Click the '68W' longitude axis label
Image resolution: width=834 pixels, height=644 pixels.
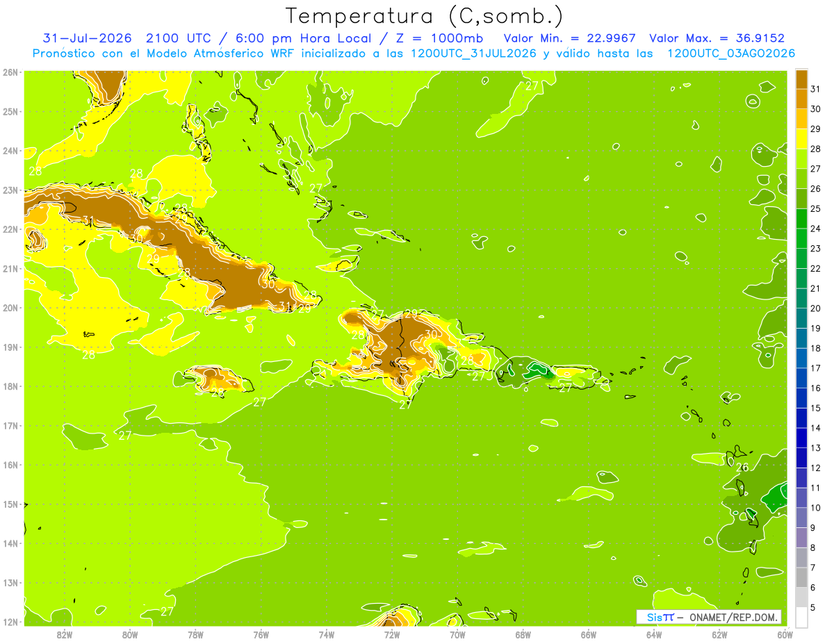tap(523, 634)
